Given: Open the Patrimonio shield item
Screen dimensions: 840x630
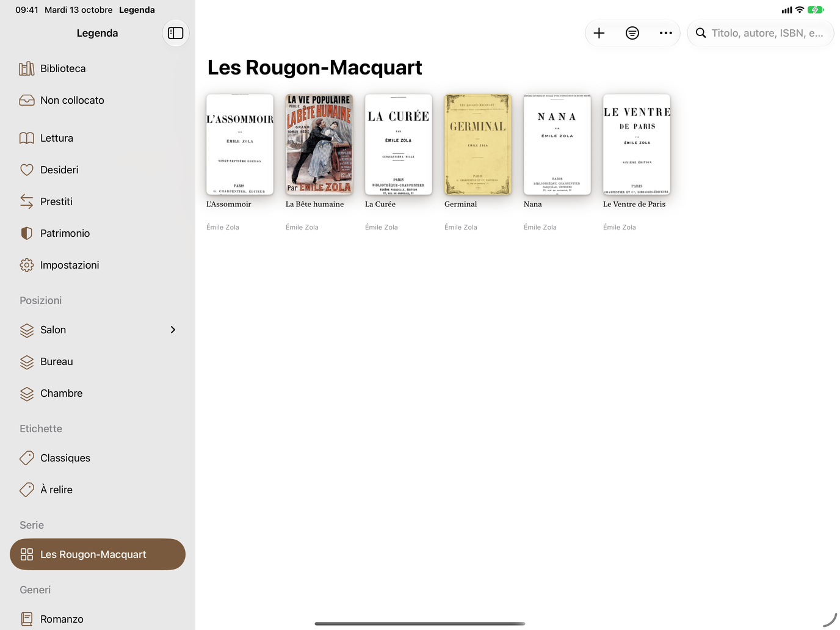Looking at the screenshot, I should [98, 233].
